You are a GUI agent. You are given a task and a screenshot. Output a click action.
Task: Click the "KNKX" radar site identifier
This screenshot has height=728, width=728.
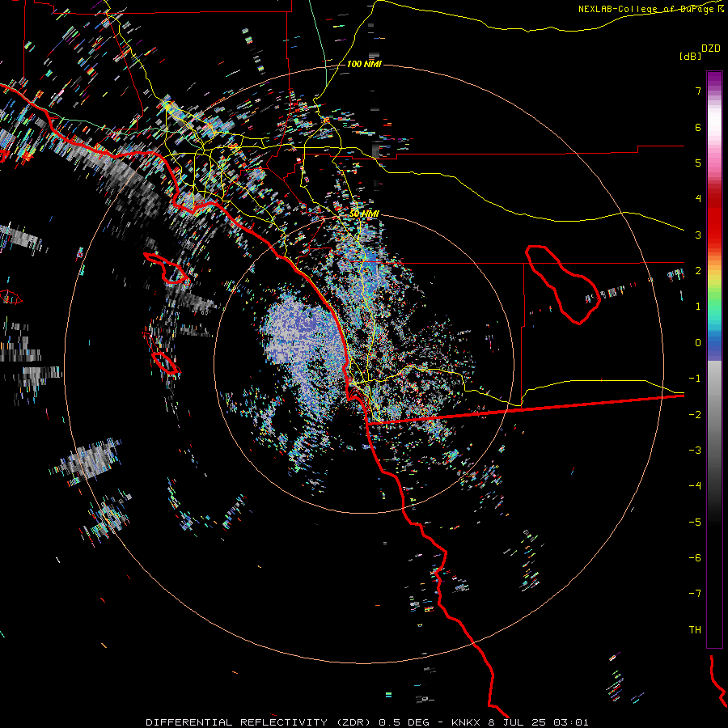[x=467, y=722]
